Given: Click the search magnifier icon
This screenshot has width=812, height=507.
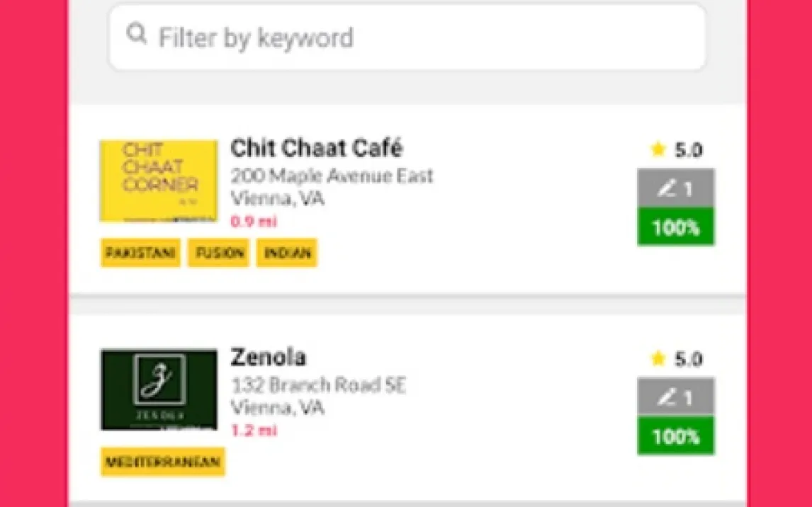Looking at the screenshot, I should pos(136,34).
